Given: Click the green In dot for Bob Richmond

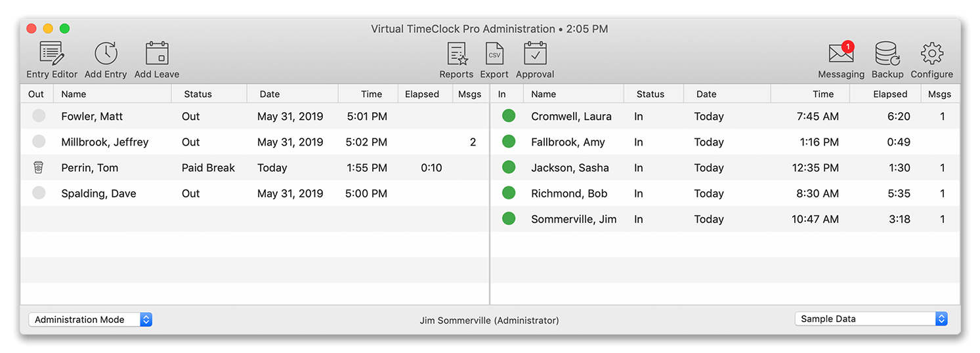Looking at the screenshot, I should [509, 193].
